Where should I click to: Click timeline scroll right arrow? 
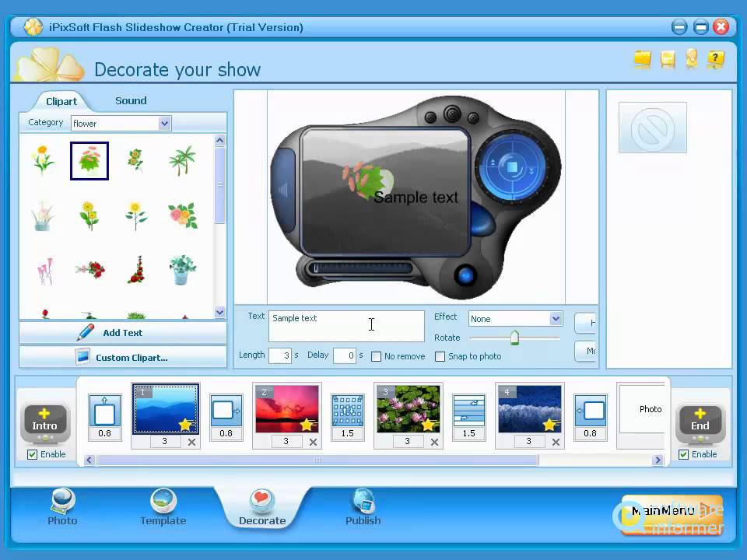click(658, 460)
